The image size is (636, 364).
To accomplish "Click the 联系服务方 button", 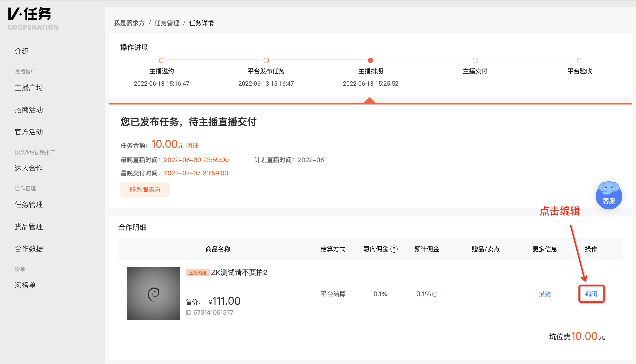I will pyautogui.click(x=145, y=190).
